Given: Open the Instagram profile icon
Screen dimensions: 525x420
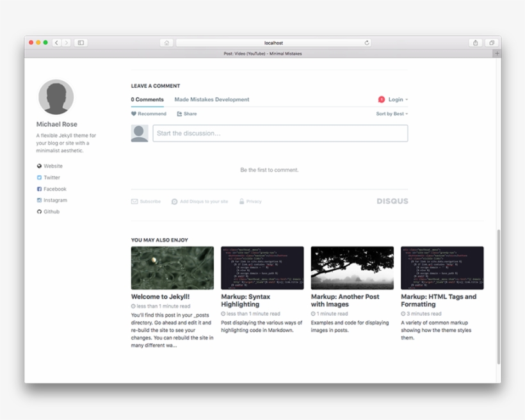Looking at the screenshot, I should tap(40, 200).
